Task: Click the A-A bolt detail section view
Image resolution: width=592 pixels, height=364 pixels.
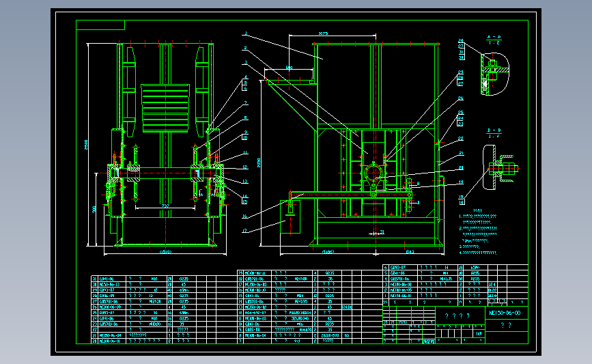Action: click(x=495, y=74)
